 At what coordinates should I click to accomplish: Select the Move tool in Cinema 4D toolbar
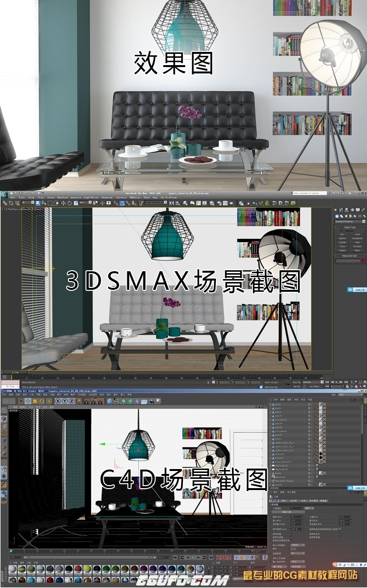tap(28, 401)
